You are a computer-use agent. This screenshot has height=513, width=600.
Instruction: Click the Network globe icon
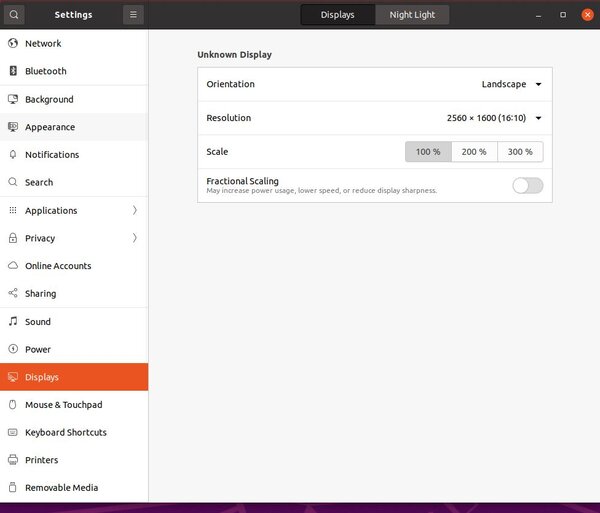(x=13, y=43)
